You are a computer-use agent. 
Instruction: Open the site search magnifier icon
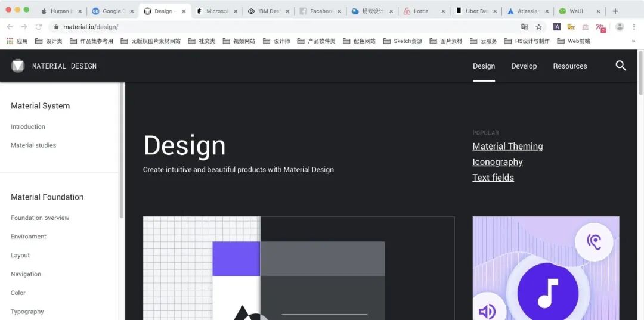coord(621,66)
